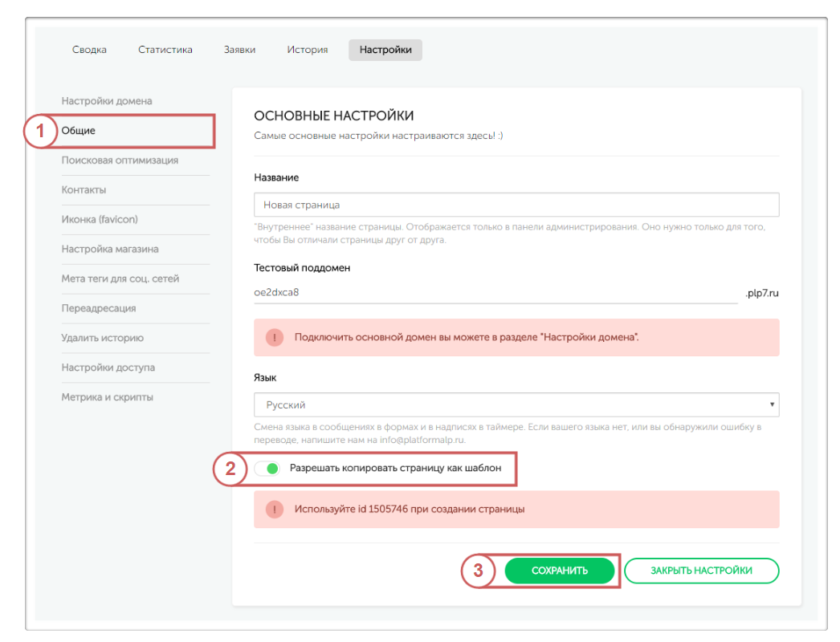Open Настройки домена in the sidebar
Viewport: 840px width, 642px height.
[107, 101]
